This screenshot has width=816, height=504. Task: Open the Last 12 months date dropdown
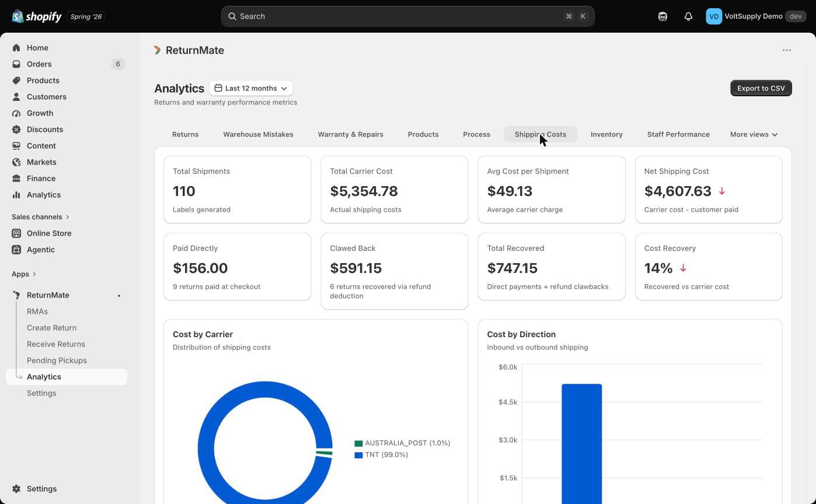pos(251,88)
